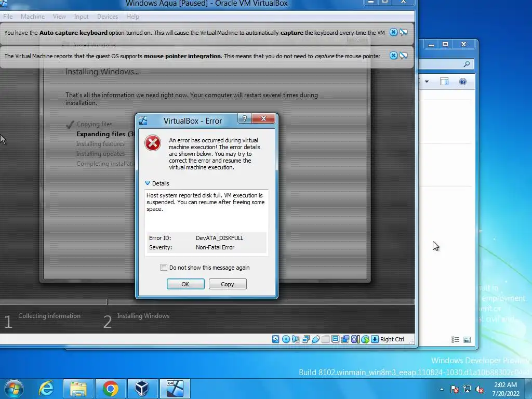Click speech bubble icon on keyboard capture notification
532x399 pixels.
[403, 32]
